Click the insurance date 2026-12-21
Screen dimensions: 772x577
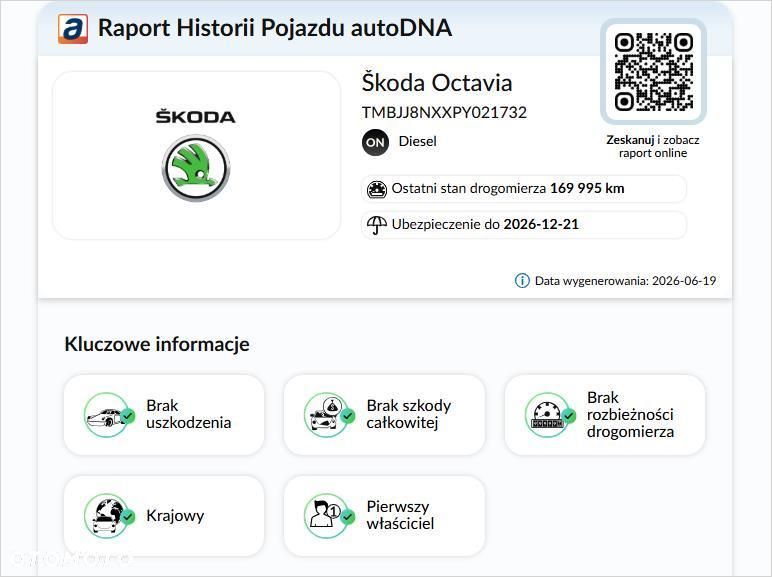point(541,224)
